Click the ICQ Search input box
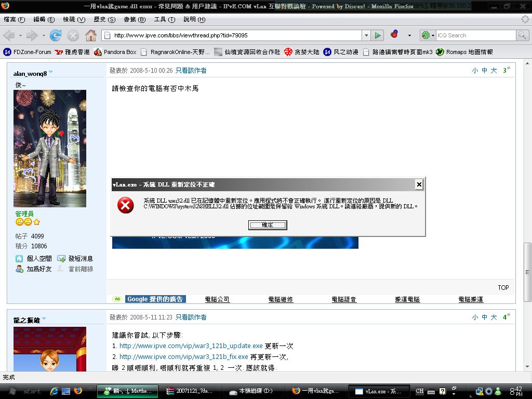The width and height of the screenshot is (532, 399). (476, 35)
